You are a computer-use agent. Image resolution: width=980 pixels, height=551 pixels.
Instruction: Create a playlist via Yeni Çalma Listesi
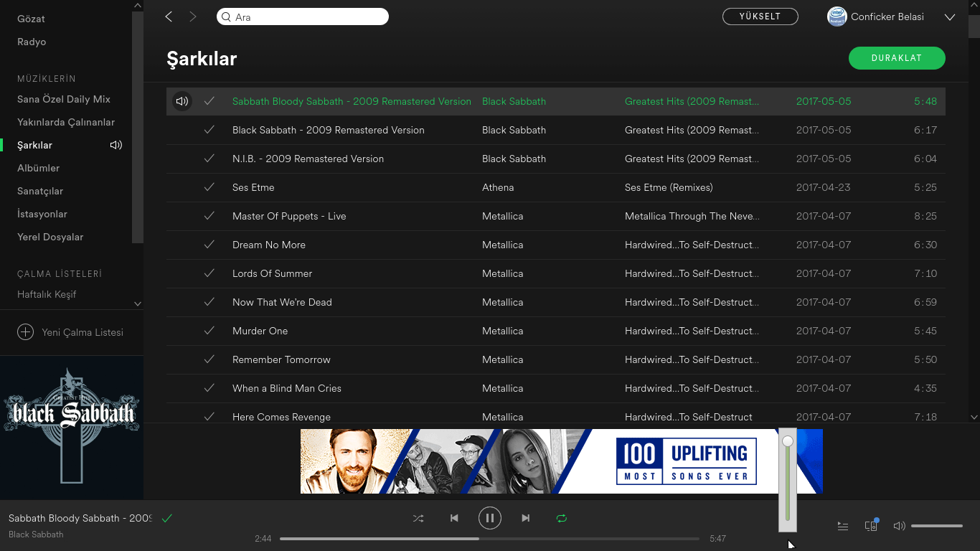(83, 332)
